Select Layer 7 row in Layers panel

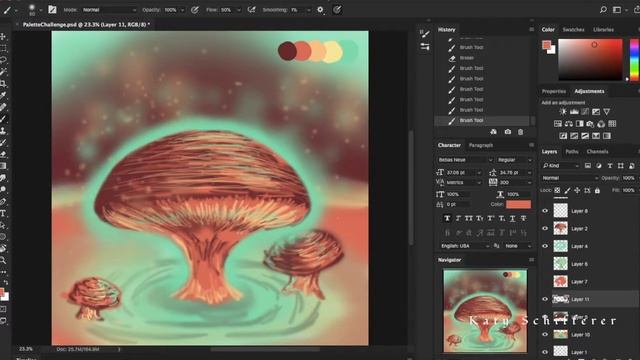pyautogui.click(x=589, y=282)
